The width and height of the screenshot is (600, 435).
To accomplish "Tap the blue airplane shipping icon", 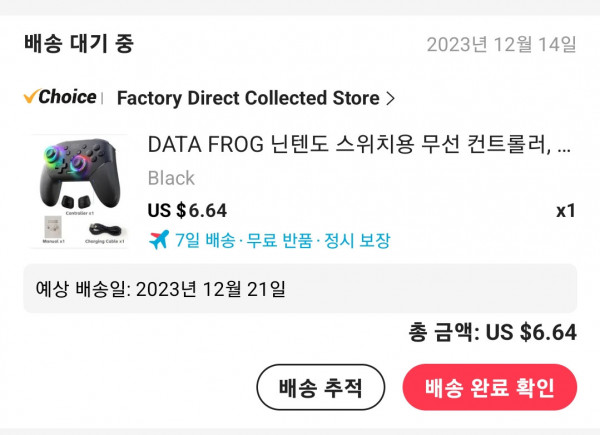I will click(158, 240).
